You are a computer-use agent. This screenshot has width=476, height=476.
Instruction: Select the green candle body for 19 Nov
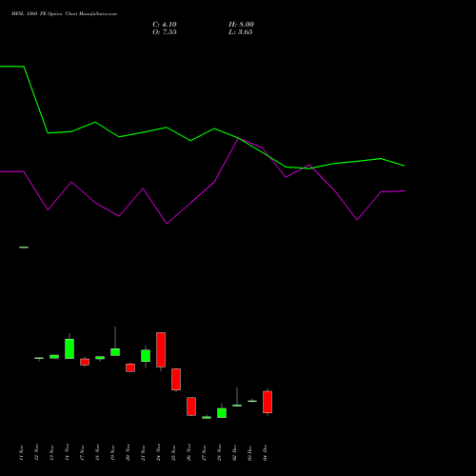[x=115, y=352]
